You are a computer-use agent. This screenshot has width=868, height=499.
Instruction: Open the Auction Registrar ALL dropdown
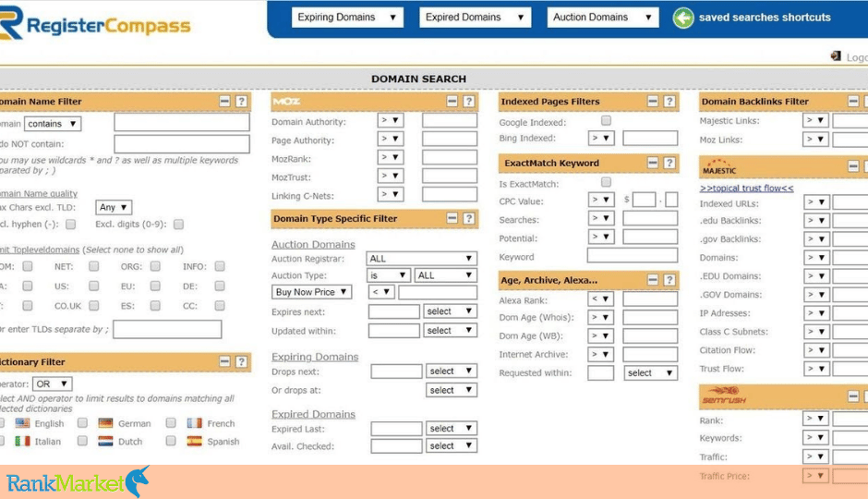421,259
